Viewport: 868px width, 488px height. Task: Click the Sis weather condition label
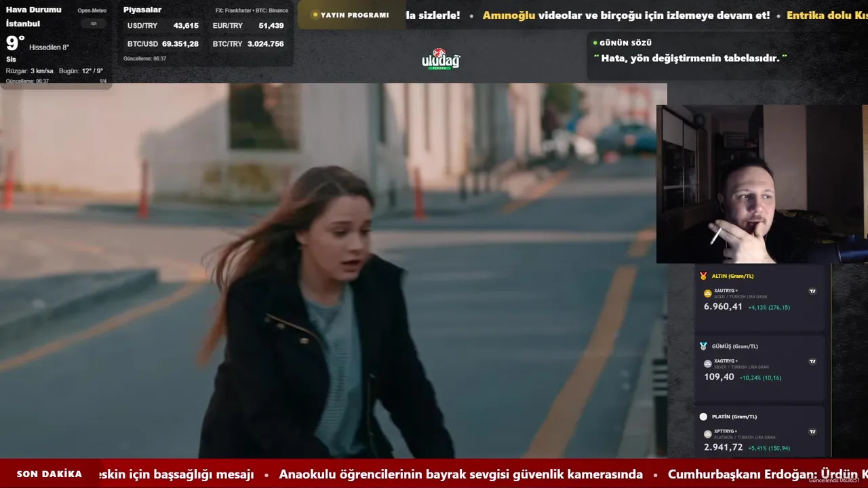pyautogui.click(x=11, y=59)
